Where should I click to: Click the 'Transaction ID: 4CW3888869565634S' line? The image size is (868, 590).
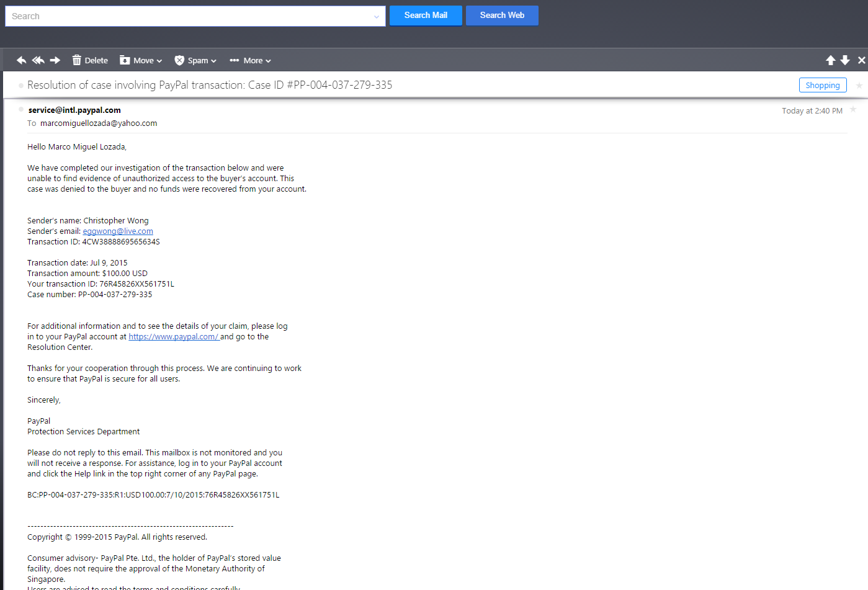[x=94, y=242]
